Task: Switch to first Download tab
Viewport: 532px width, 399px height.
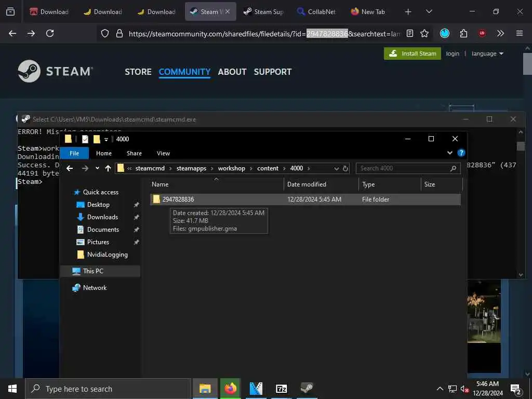Action: tap(49, 12)
